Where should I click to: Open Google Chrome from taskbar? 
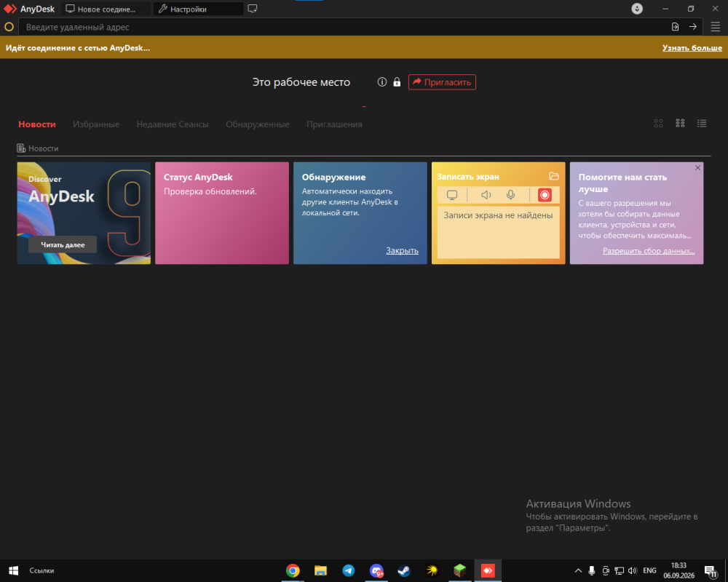(x=293, y=570)
